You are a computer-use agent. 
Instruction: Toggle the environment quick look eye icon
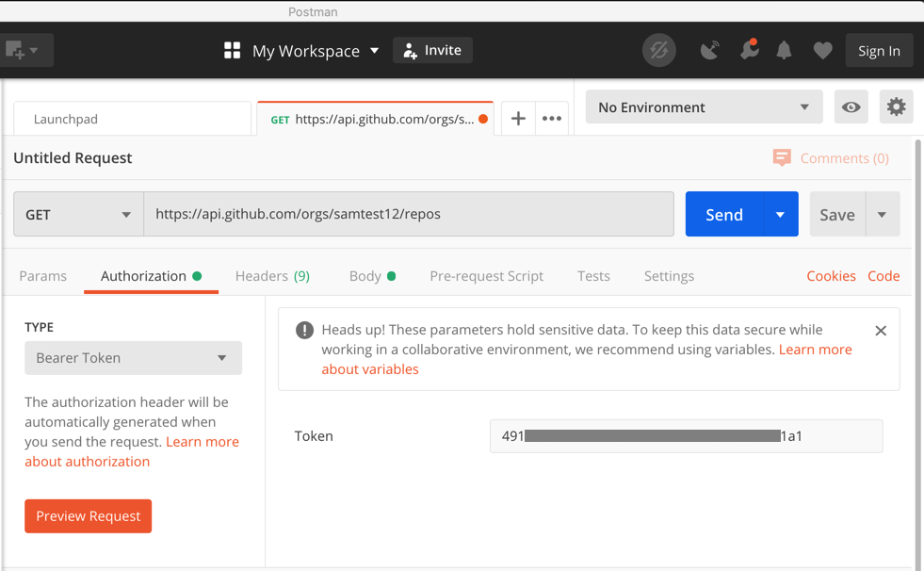coord(851,107)
